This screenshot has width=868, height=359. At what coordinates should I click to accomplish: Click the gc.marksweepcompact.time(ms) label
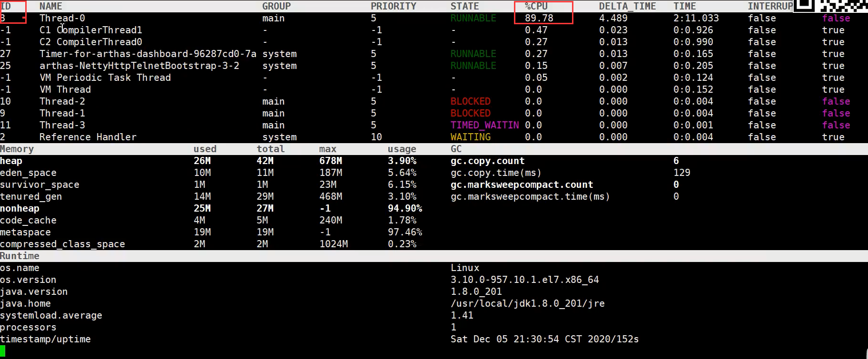[x=530, y=196]
